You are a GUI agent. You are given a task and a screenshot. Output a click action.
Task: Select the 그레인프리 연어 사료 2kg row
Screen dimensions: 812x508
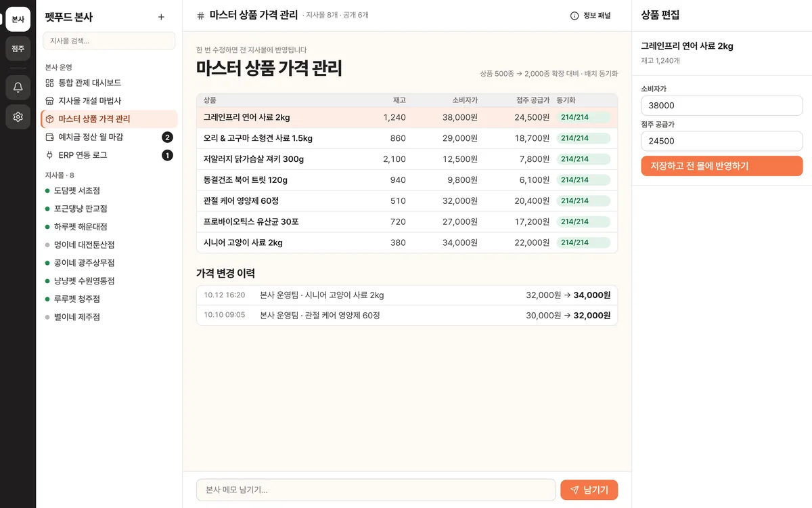407,117
